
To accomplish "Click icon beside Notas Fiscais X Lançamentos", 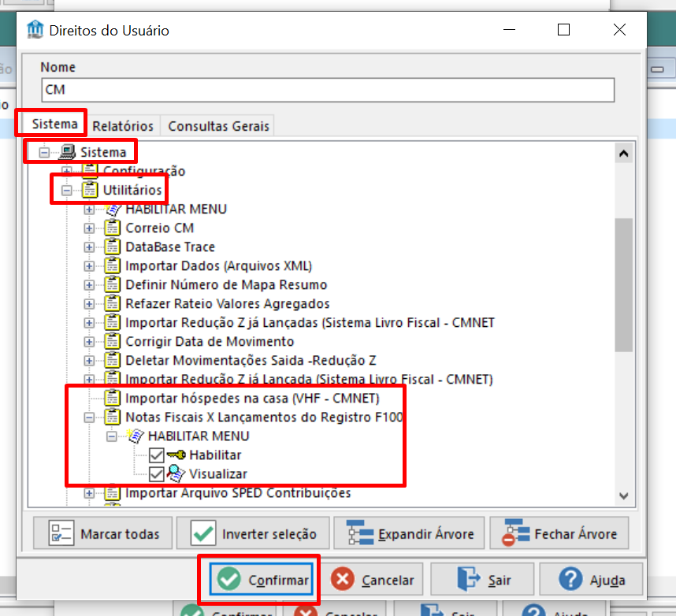I will click(112, 417).
